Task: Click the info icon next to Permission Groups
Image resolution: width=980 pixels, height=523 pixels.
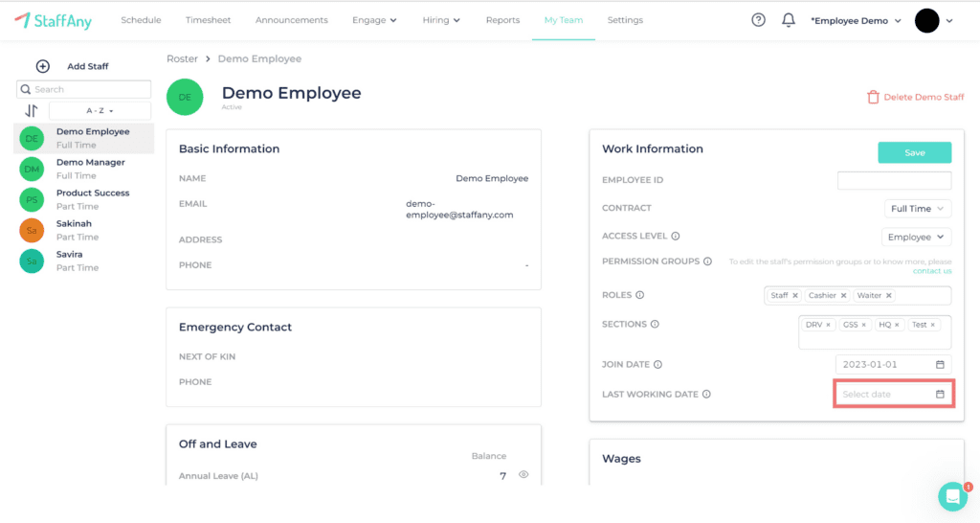Action: click(707, 261)
